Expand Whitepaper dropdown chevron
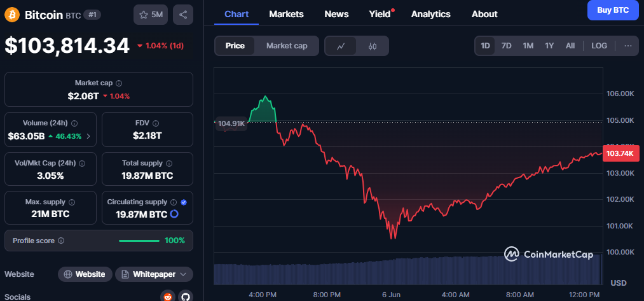644x301 pixels. 183,274
